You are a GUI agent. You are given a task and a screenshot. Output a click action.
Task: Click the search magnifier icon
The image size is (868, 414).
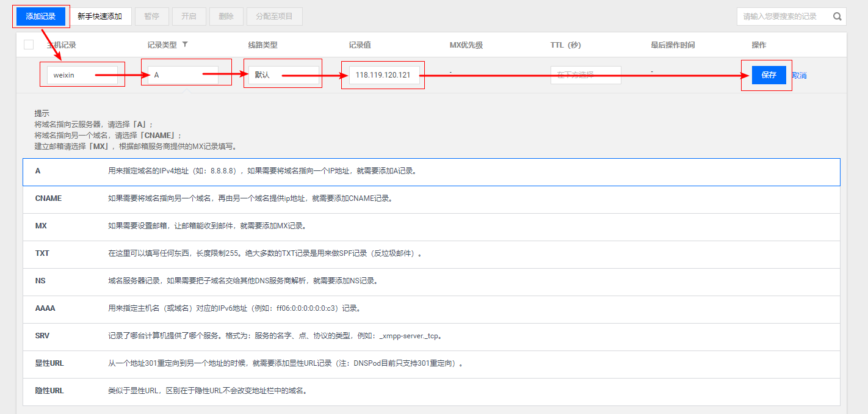[837, 16]
